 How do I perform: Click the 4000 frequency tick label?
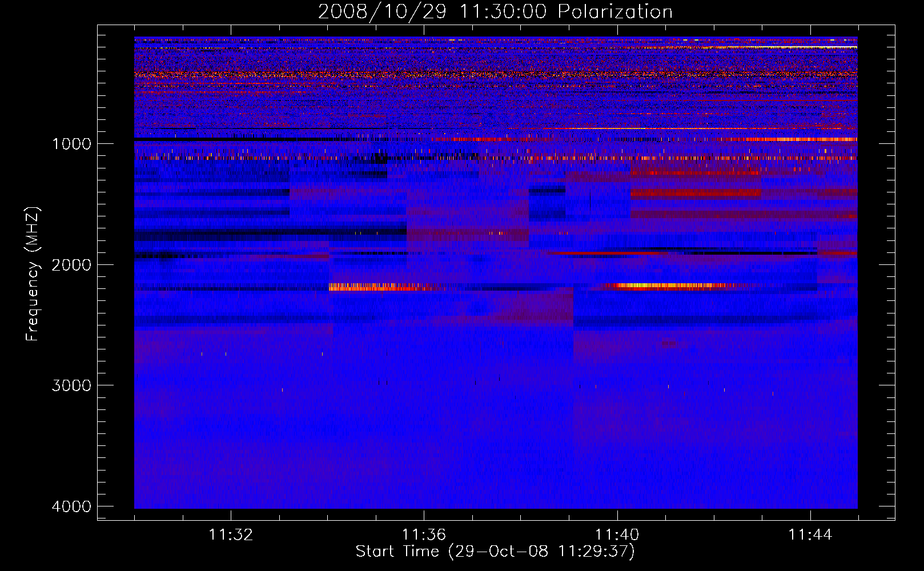click(71, 506)
